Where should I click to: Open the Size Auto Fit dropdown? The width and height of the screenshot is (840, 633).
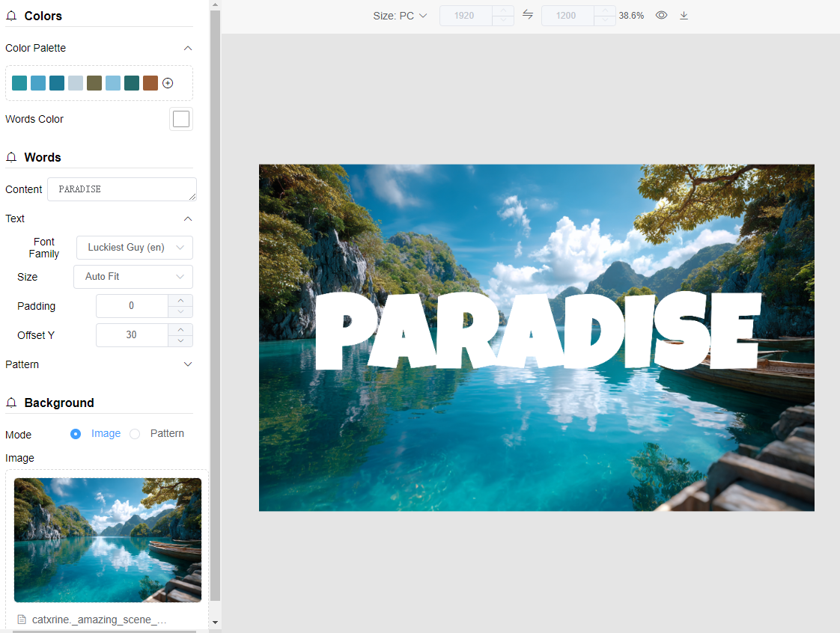tap(133, 277)
